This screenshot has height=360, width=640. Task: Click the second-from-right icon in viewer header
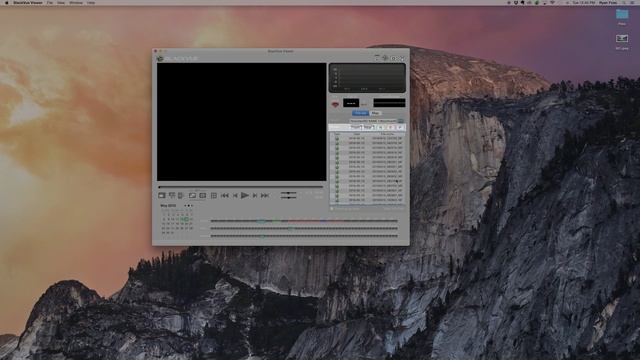[394, 58]
